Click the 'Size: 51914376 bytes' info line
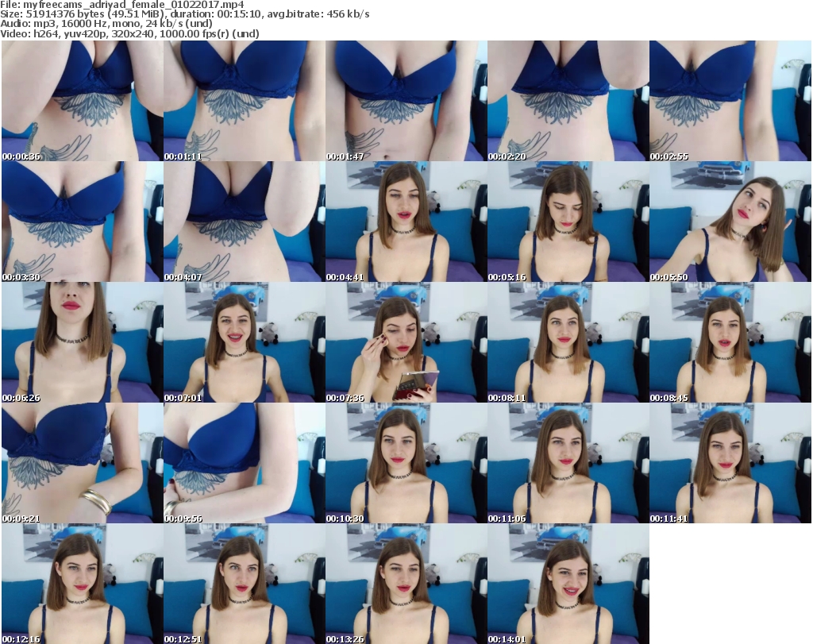The width and height of the screenshot is (813, 644). tap(184, 14)
